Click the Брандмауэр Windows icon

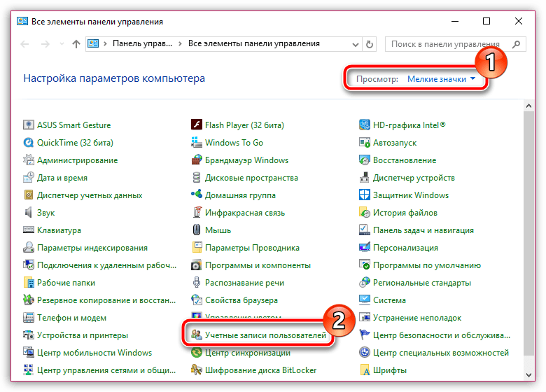[x=197, y=160]
